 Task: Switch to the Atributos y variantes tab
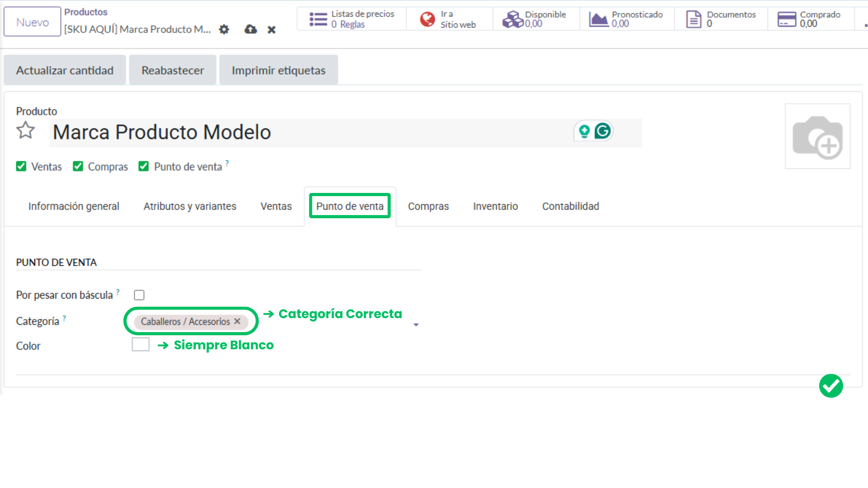[189, 206]
